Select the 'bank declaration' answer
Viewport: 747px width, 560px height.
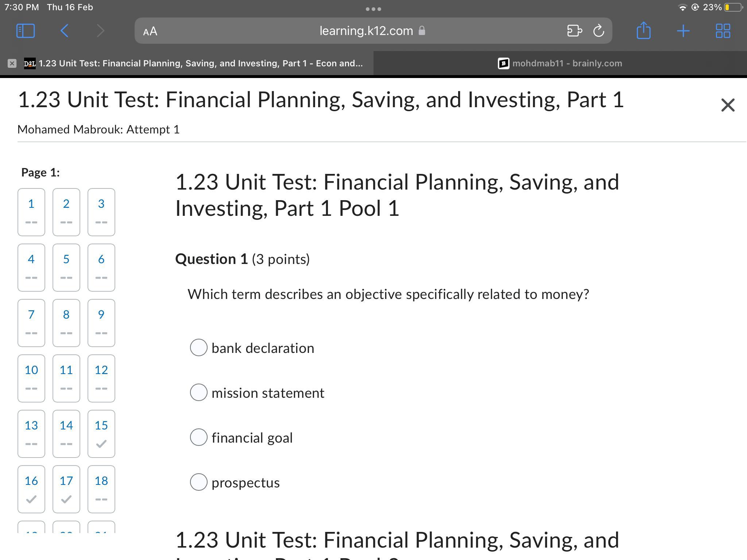click(199, 347)
